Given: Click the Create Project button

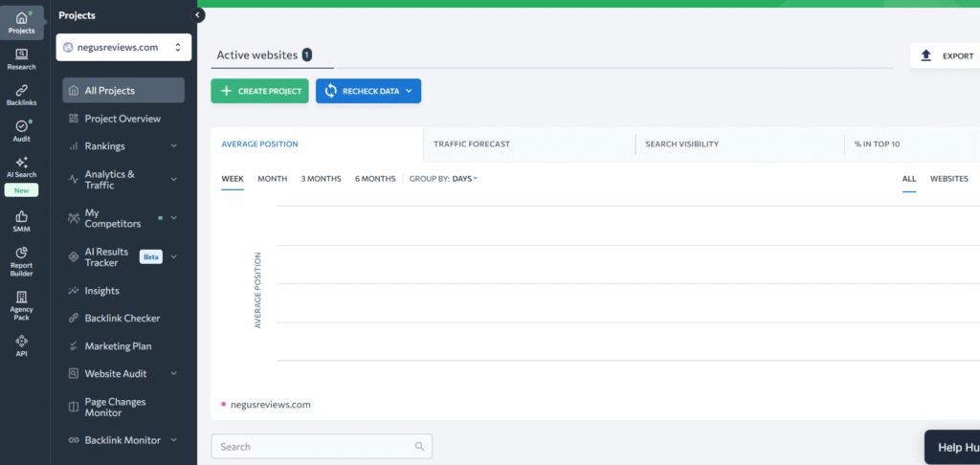Looking at the screenshot, I should (x=260, y=91).
